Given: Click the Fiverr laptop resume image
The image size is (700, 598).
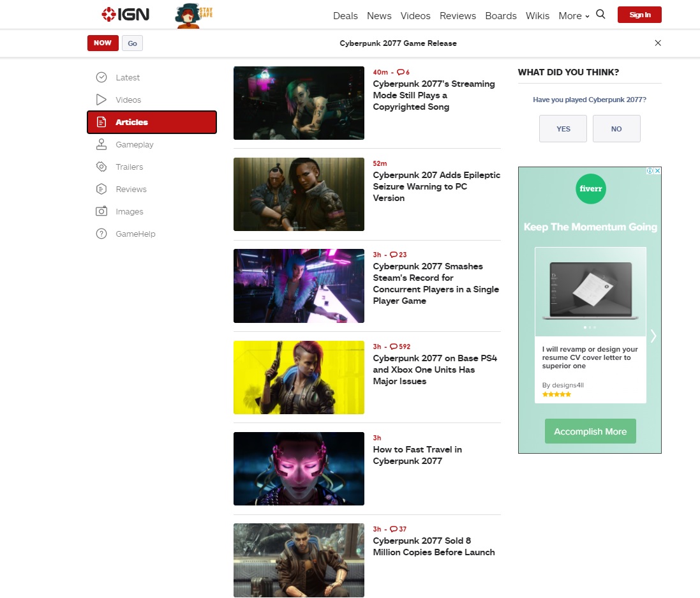Looking at the screenshot, I should coord(590,291).
